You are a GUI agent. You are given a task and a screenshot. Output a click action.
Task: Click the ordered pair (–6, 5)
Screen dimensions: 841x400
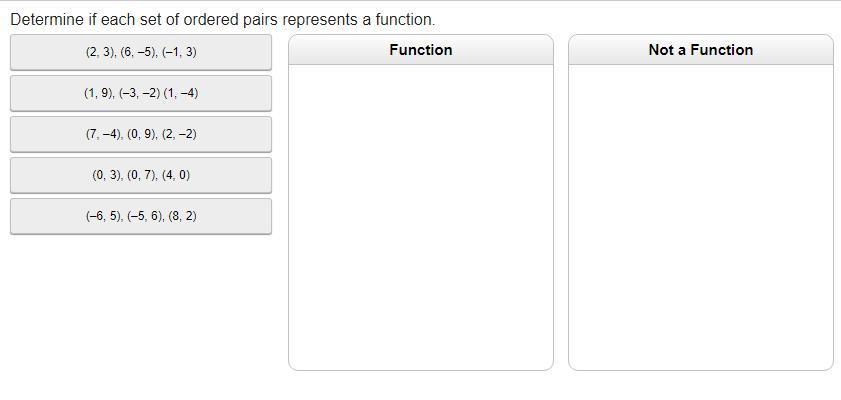pos(104,216)
